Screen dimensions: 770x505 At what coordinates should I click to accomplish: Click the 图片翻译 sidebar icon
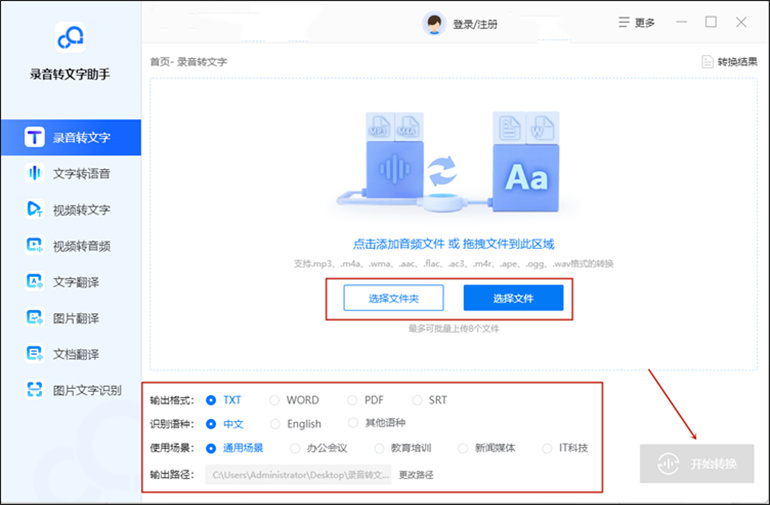point(34,318)
